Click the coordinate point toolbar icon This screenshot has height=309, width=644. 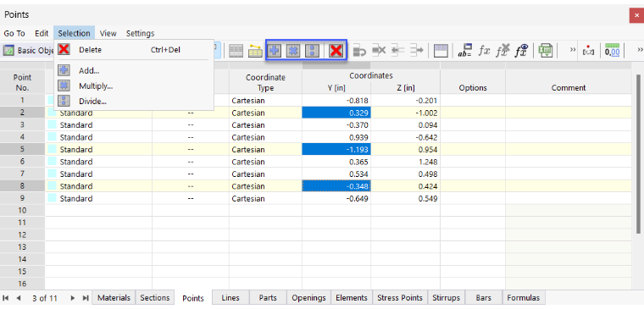588,51
